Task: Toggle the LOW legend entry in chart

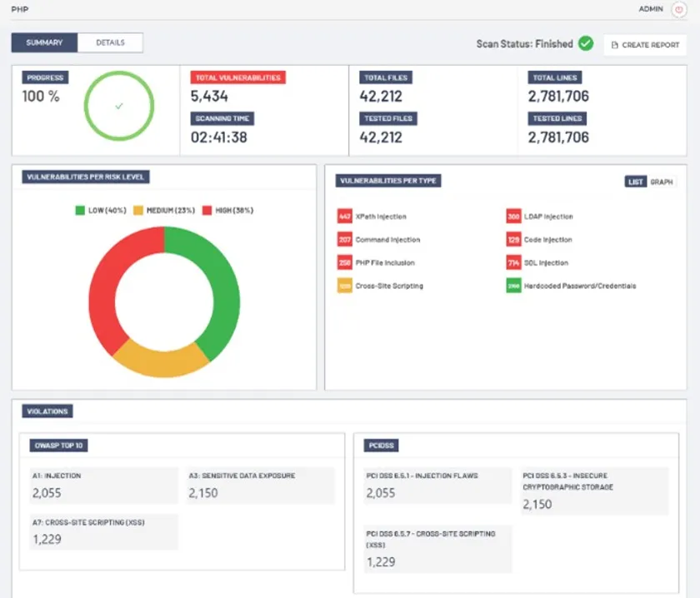Action: coord(99,210)
